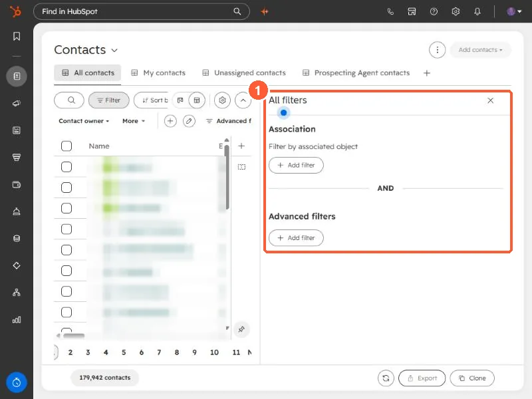This screenshot has width=532, height=399.
Task: Open the account avatar menu
Action: point(514,11)
